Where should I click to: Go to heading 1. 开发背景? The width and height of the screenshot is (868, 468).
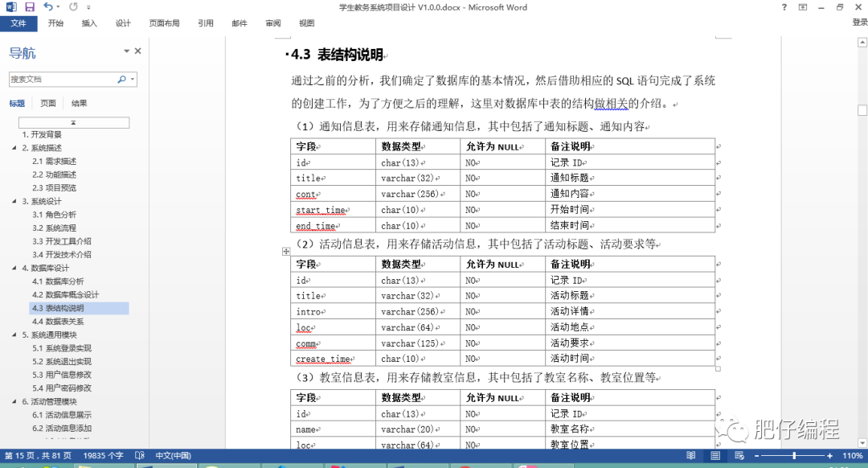tap(42, 134)
